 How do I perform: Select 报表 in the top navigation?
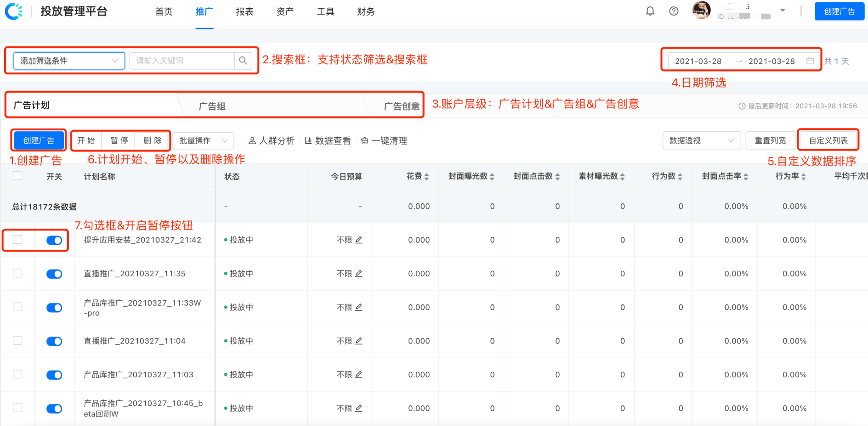244,11
